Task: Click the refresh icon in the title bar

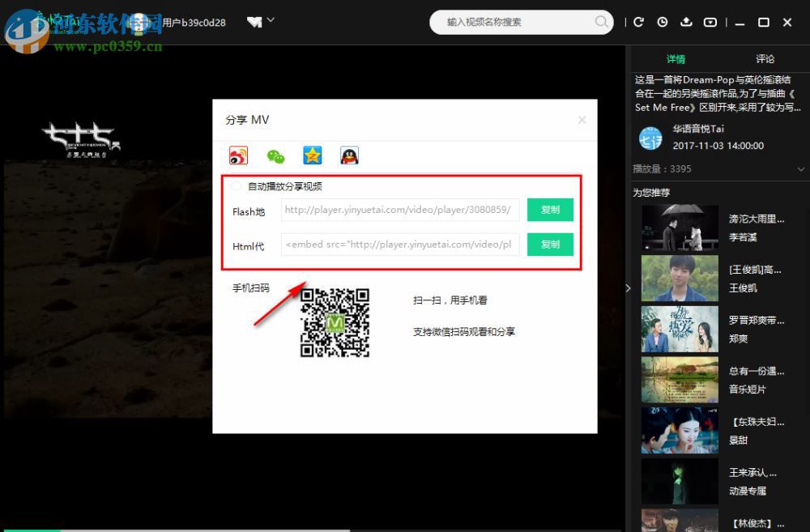Action: (639, 22)
